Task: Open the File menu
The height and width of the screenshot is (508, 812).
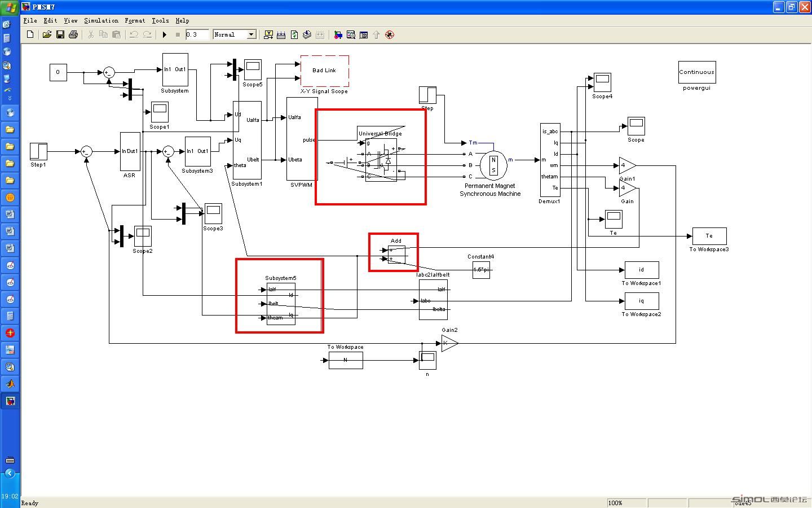Action: point(30,20)
